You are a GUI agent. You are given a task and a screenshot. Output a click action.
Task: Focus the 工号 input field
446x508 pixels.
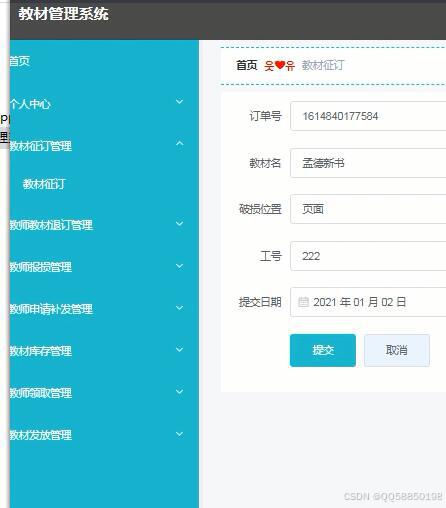point(368,256)
